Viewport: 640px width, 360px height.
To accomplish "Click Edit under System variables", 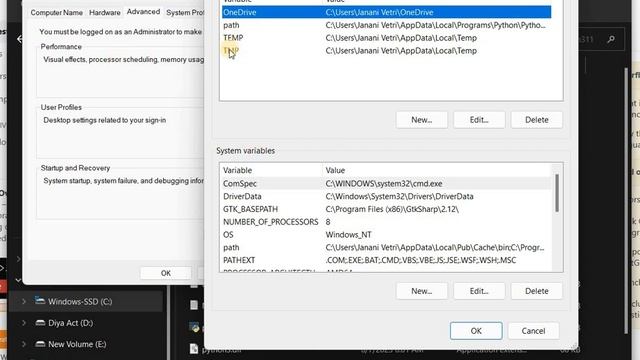I will tap(479, 291).
